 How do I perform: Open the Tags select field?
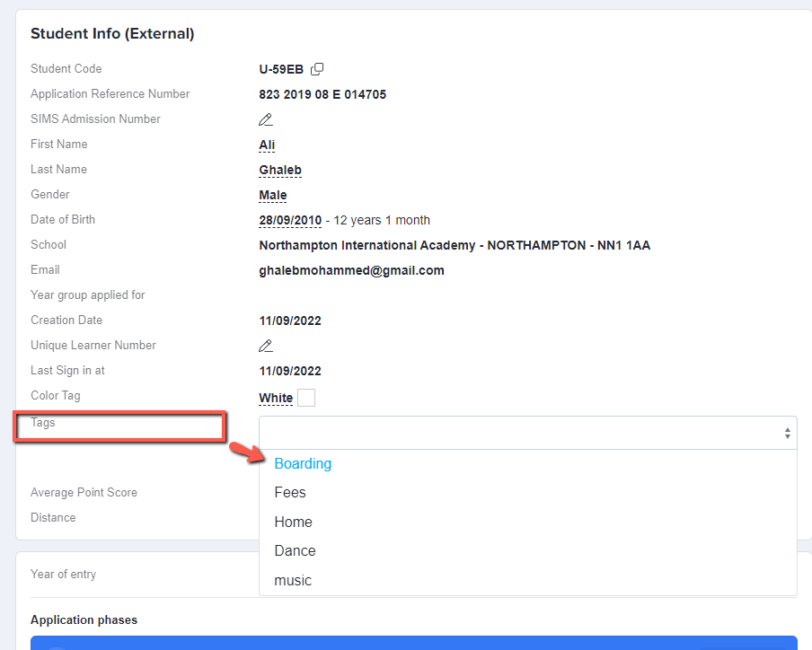pos(527,433)
